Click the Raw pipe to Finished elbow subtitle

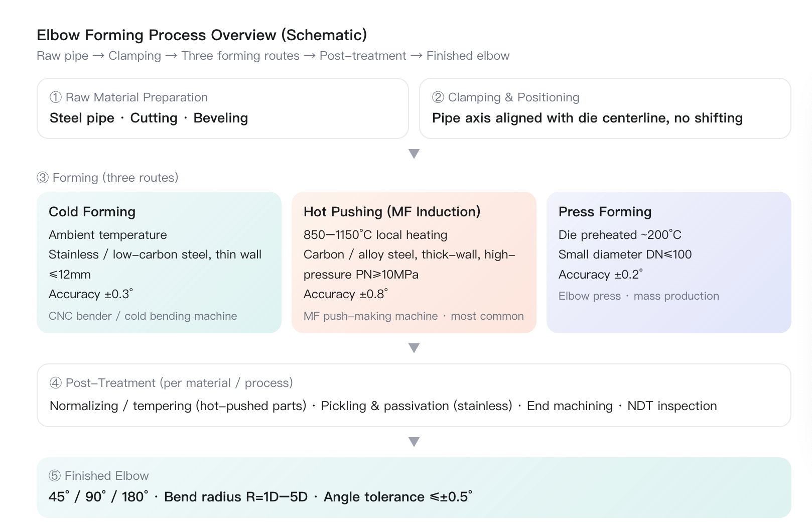[273, 56]
